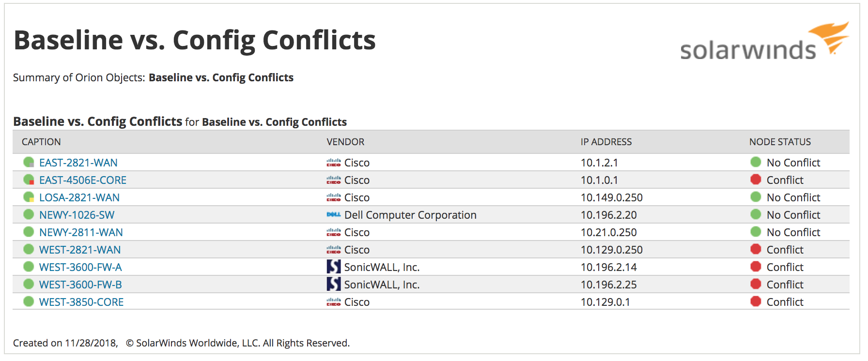Click LOSA-2821-WAN warning status icon
Viewport: 868px width, 361px height.
coord(29,197)
